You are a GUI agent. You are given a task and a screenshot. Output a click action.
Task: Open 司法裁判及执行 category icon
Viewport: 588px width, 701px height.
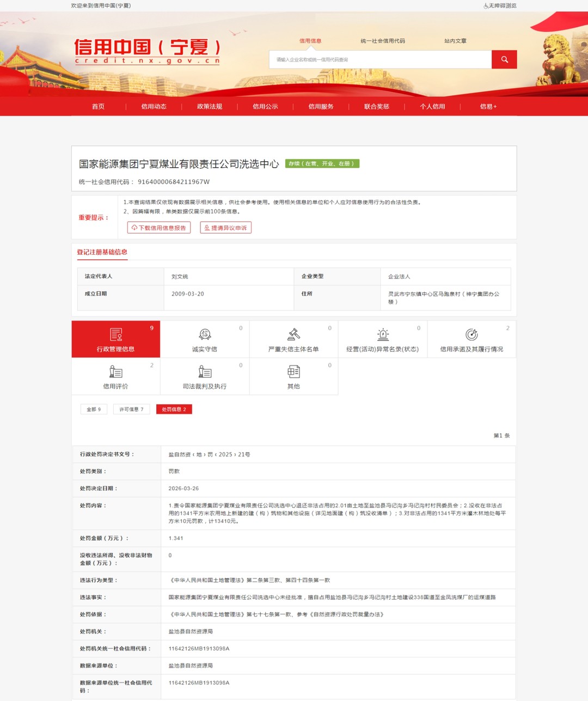click(205, 371)
